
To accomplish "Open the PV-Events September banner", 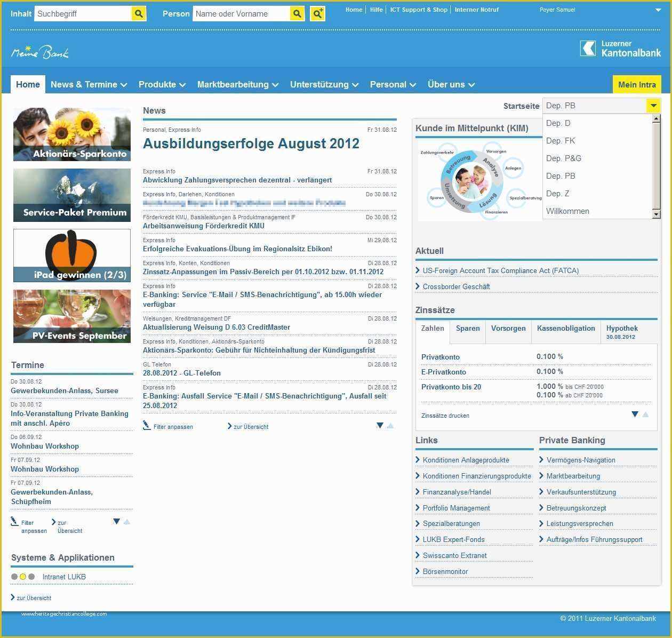I will [72, 316].
